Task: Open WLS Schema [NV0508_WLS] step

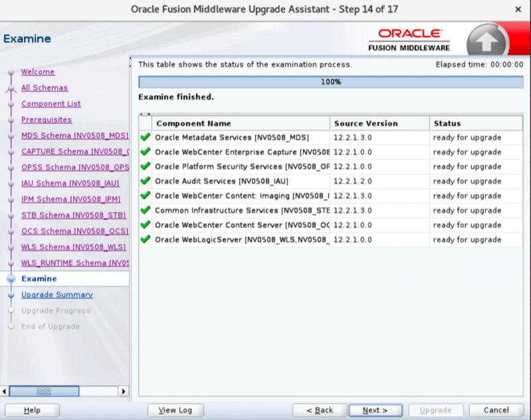Action: click(x=74, y=247)
